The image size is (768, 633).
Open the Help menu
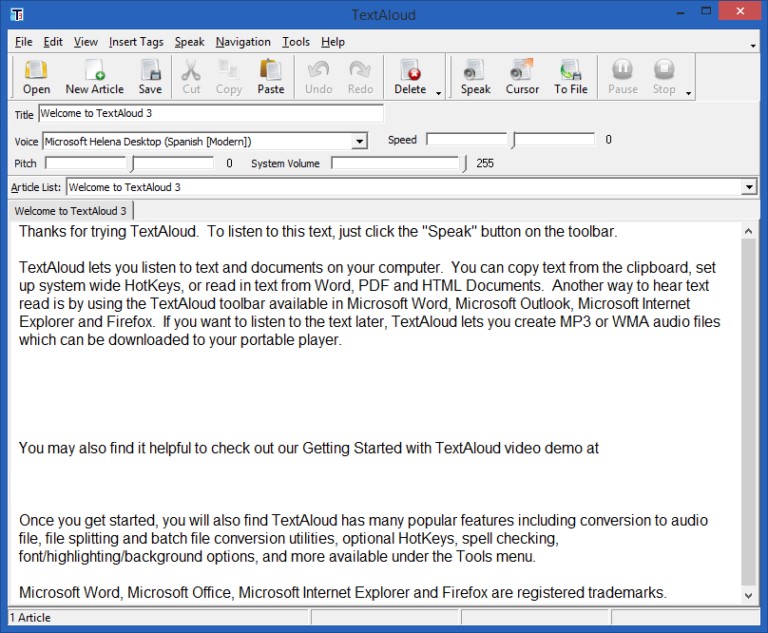pos(333,42)
